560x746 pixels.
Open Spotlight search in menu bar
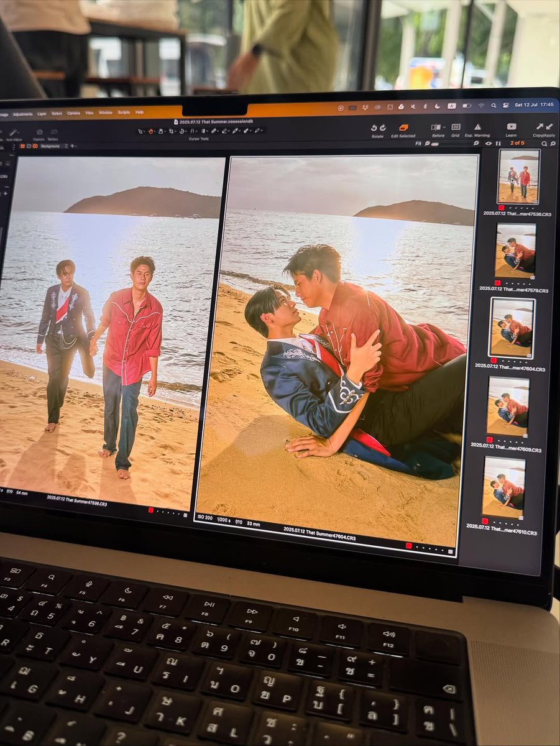click(493, 106)
